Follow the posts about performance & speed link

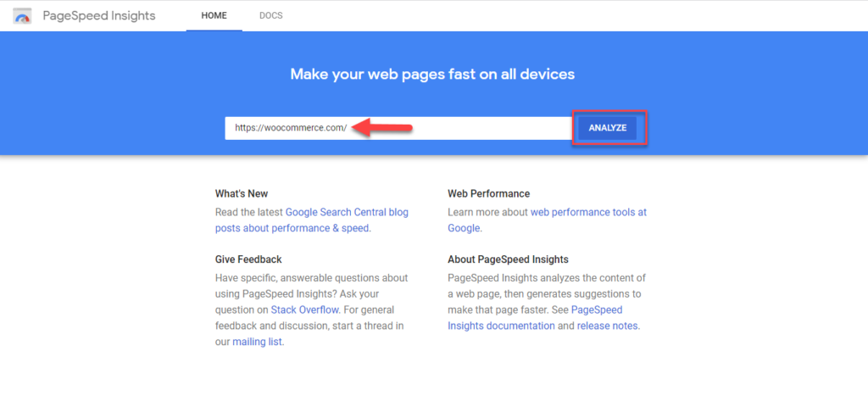point(292,228)
